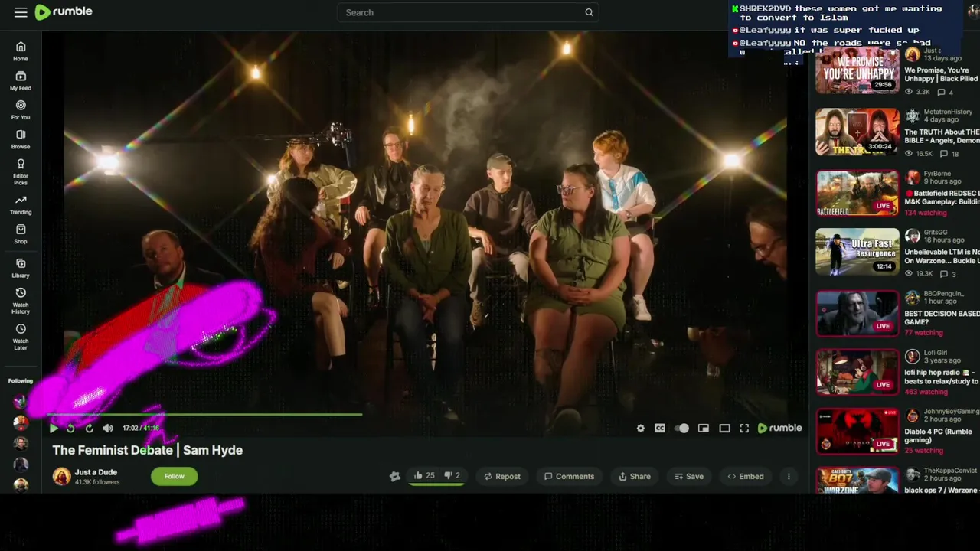Click the rumbles badge icon
980x551 pixels.
click(395, 476)
